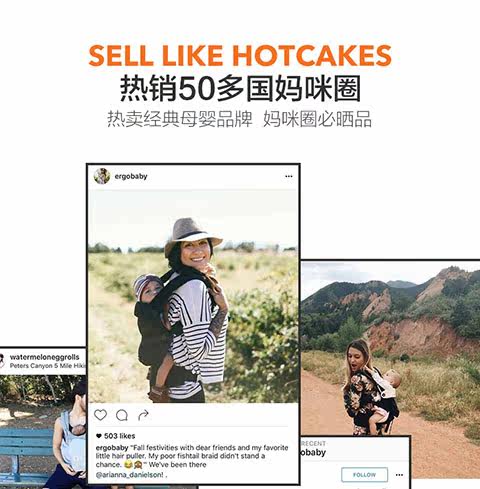Open three-dot menu beside Follow button
480x489 pixels.
click(399, 475)
